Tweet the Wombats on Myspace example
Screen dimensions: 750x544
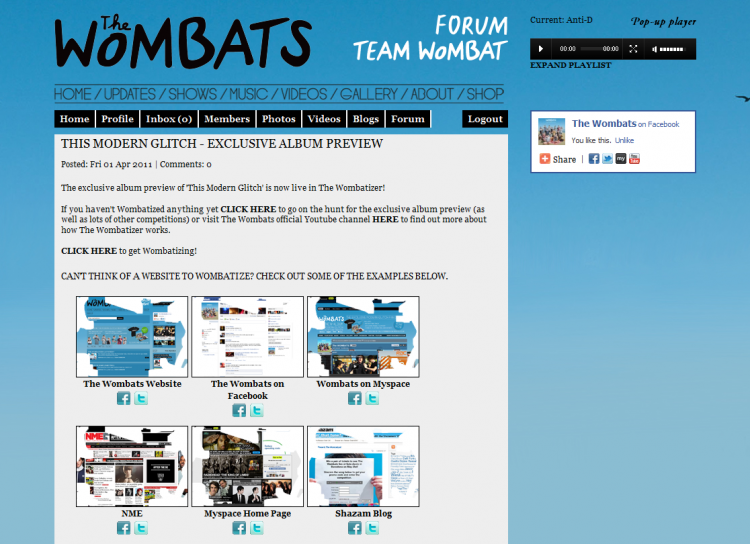point(372,398)
